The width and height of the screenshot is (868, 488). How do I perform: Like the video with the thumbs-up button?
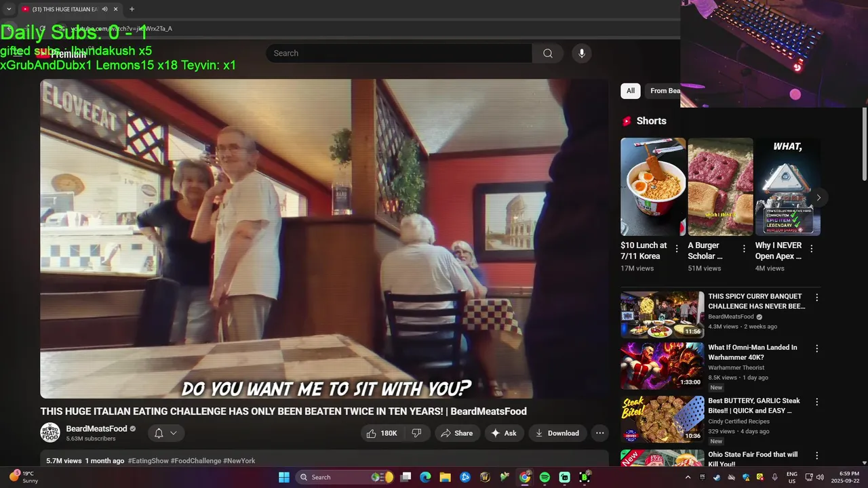coord(382,433)
